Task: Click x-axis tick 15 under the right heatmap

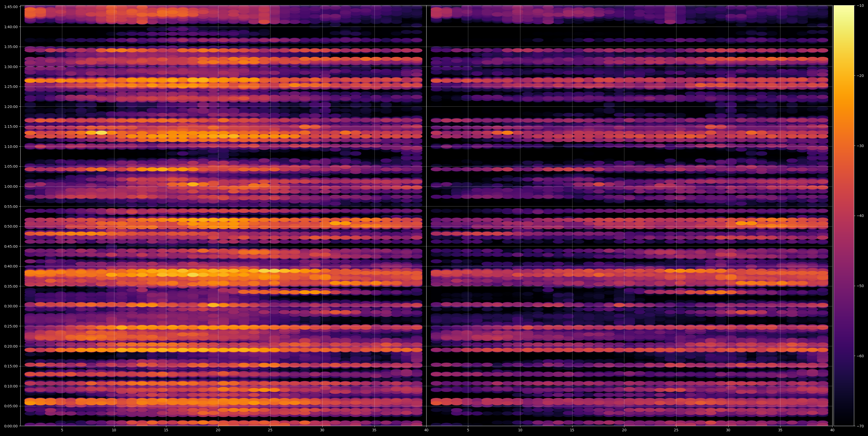Action: point(572,430)
